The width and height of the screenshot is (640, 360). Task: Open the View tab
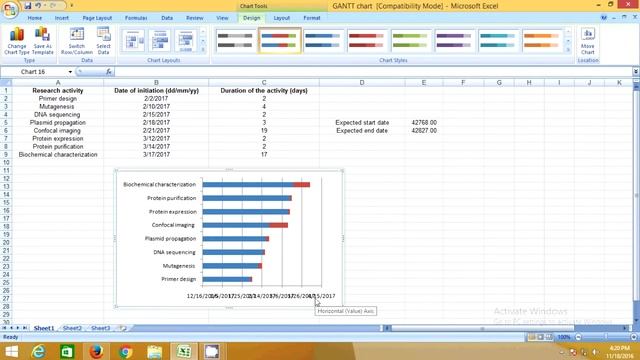click(222, 18)
